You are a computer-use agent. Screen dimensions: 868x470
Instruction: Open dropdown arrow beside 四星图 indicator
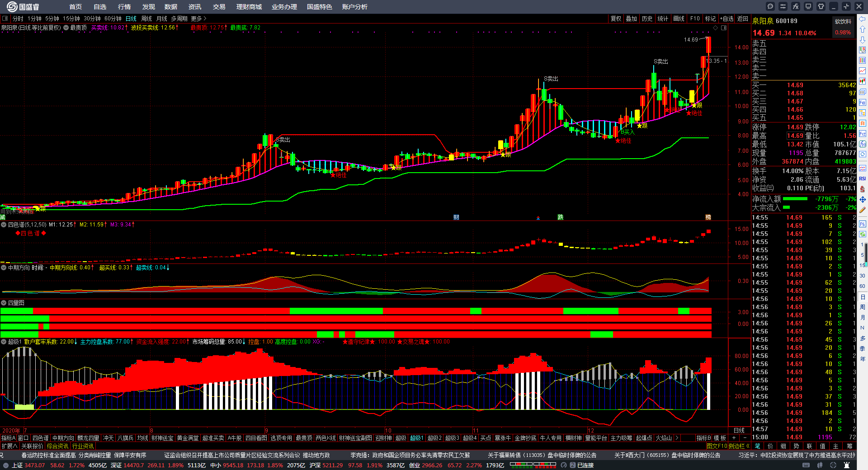click(4, 303)
